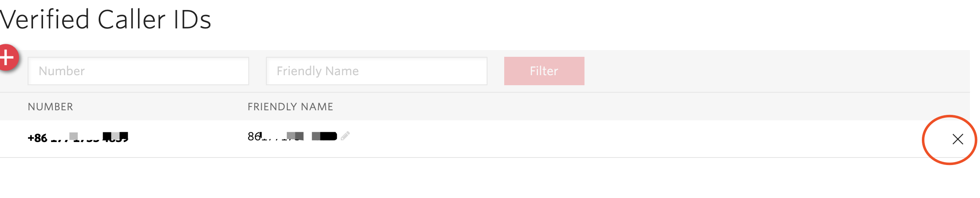Image resolution: width=980 pixels, height=198 pixels.
Task: Click the FRIENDLY NAME column header
Action: pyautogui.click(x=290, y=107)
